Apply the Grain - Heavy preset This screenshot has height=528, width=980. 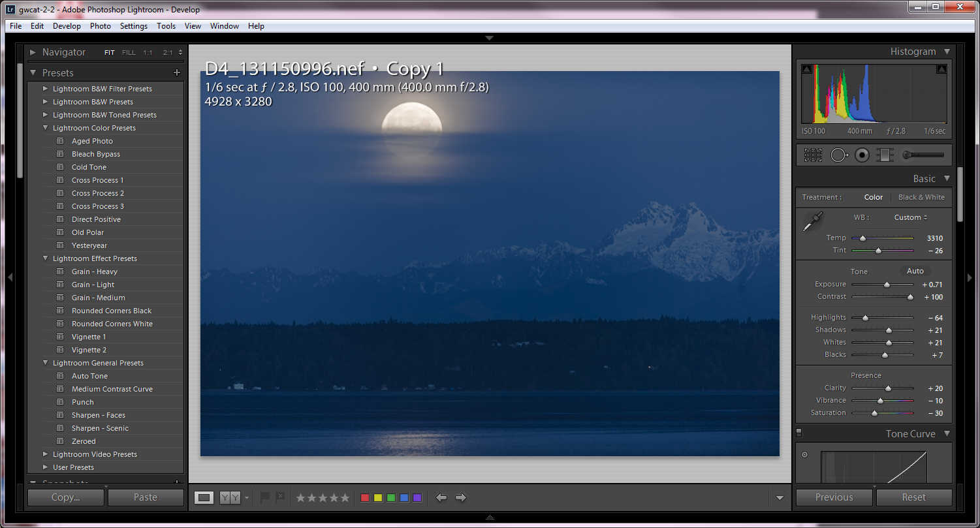(95, 272)
